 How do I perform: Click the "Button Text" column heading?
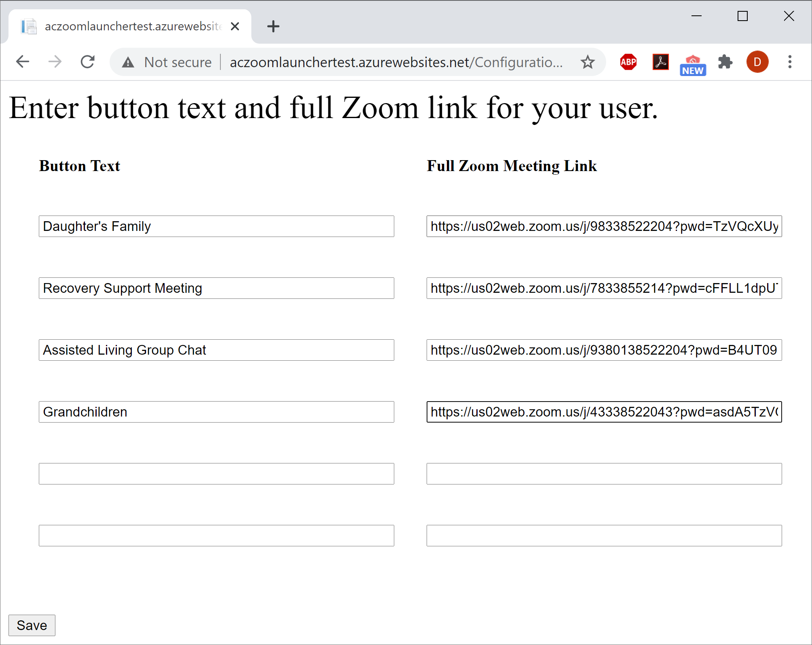(80, 166)
